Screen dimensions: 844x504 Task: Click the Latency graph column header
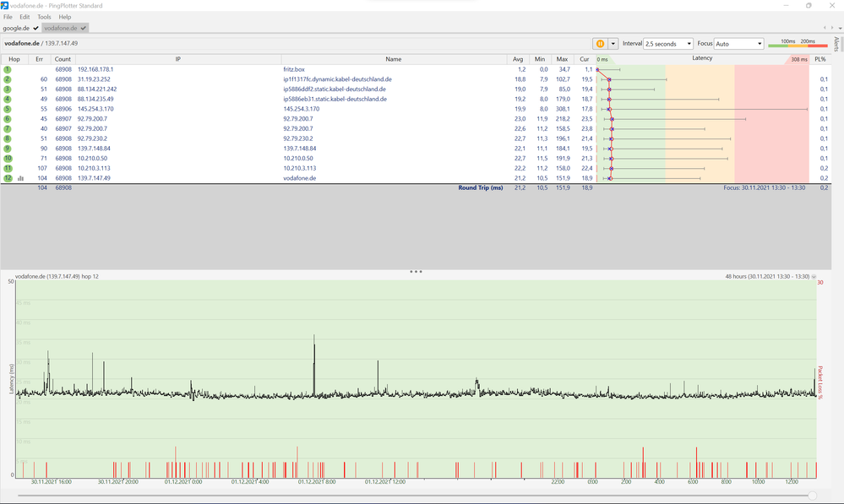point(702,58)
